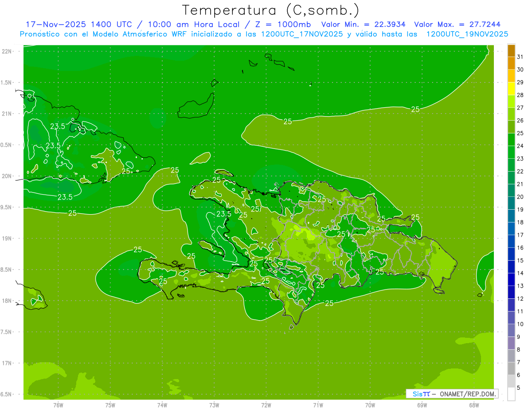The image size is (532, 411).
Task: Click the 1200UTC_17NOV2025 initialization time
Action: 301,34
